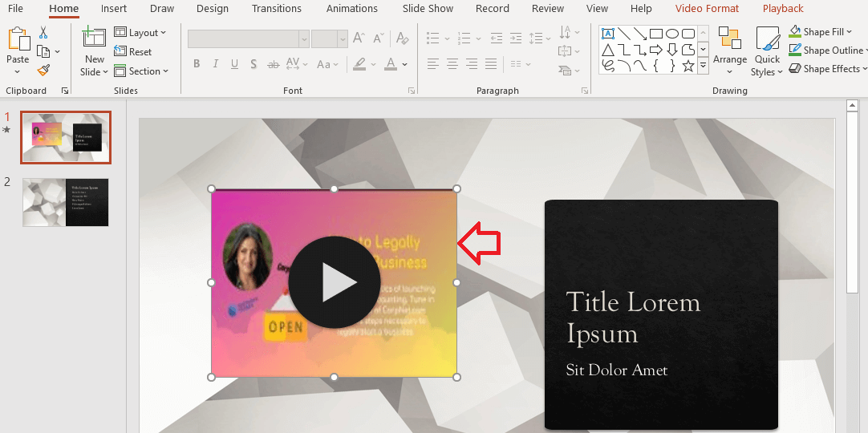Choose the text box shape tool
Viewport: 868px width, 433px height.
point(608,34)
